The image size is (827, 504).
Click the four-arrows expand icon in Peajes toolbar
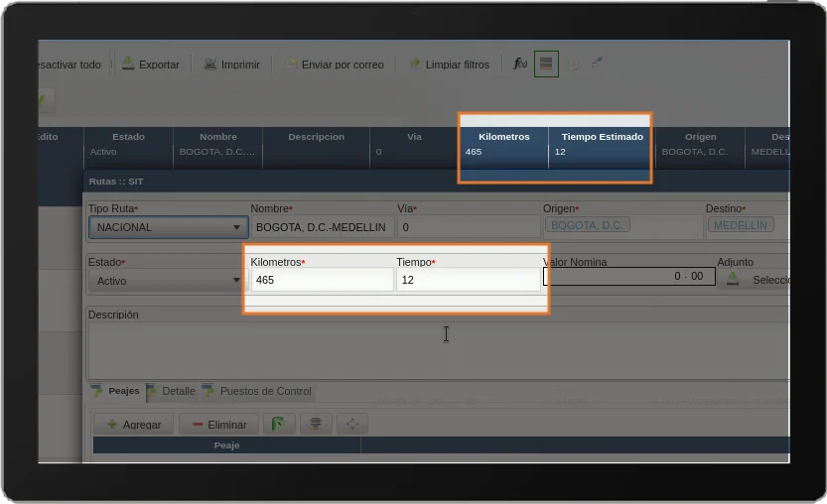pyautogui.click(x=352, y=425)
